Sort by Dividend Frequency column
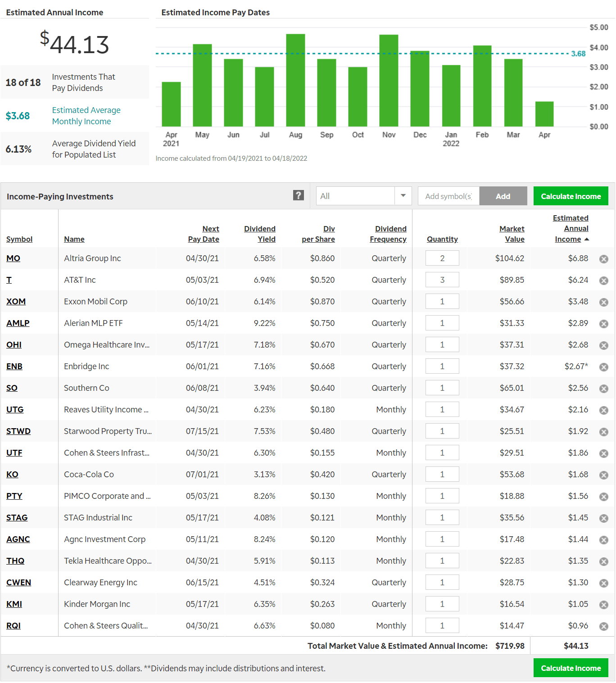 click(x=388, y=234)
